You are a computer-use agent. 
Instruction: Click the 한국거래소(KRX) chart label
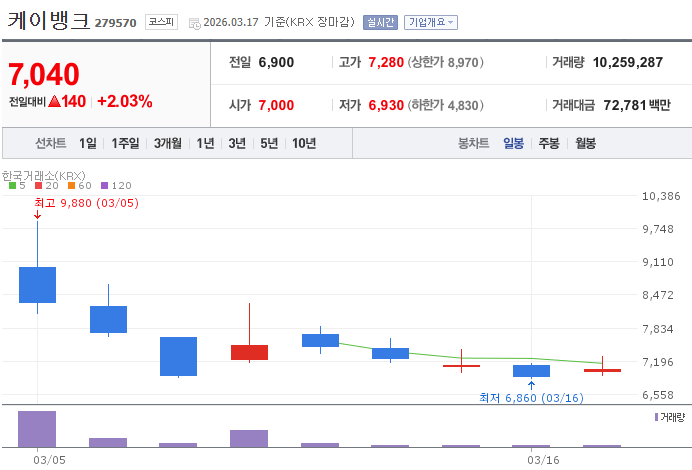pyautogui.click(x=44, y=176)
